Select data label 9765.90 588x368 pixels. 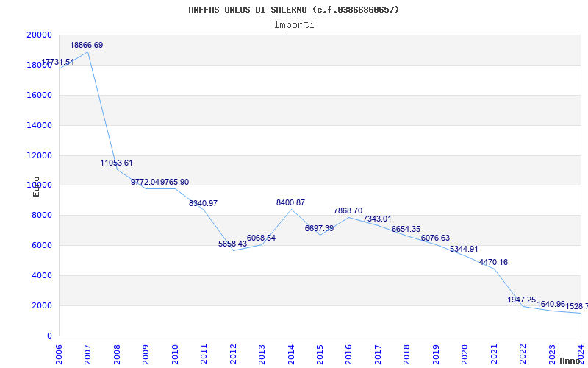[174, 182]
